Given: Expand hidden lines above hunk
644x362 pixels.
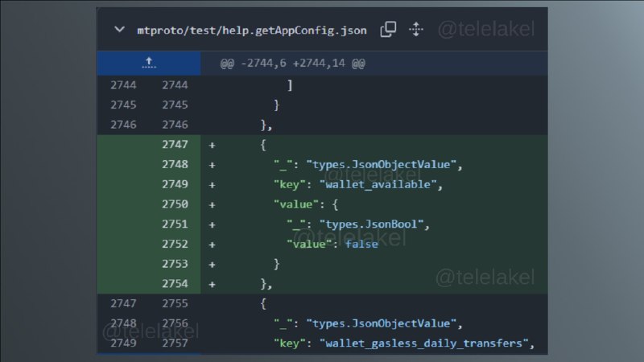Looking at the screenshot, I should coord(149,64).
